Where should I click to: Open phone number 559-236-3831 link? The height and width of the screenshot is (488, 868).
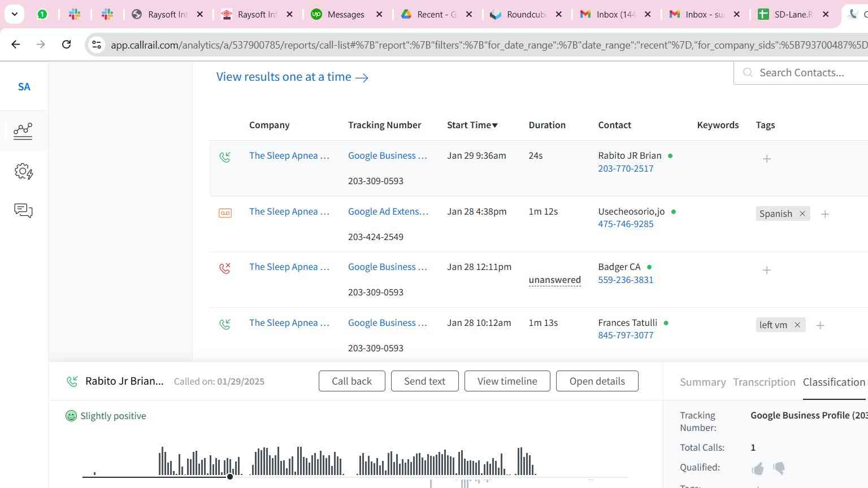(x=626, y=280)
